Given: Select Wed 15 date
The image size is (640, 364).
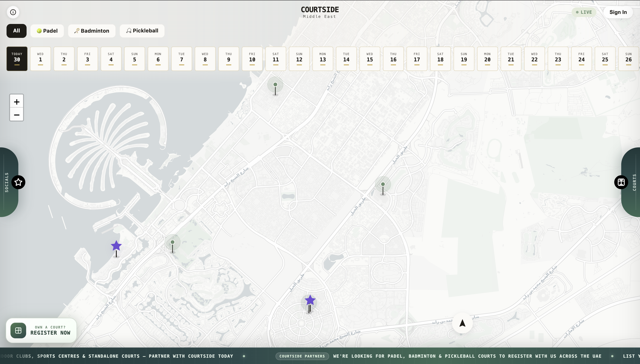Looking at the screenshot, I should coord(370,59).
